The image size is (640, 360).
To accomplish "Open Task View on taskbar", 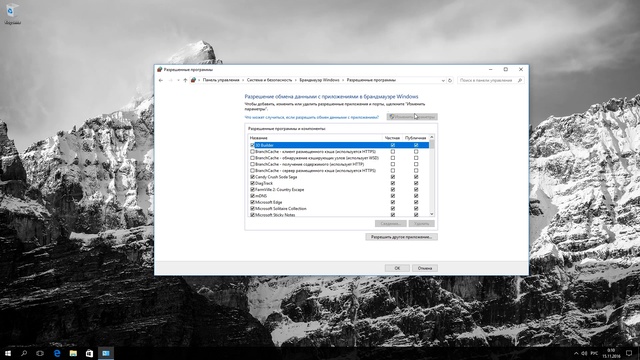I will click(x=40, y=353).
